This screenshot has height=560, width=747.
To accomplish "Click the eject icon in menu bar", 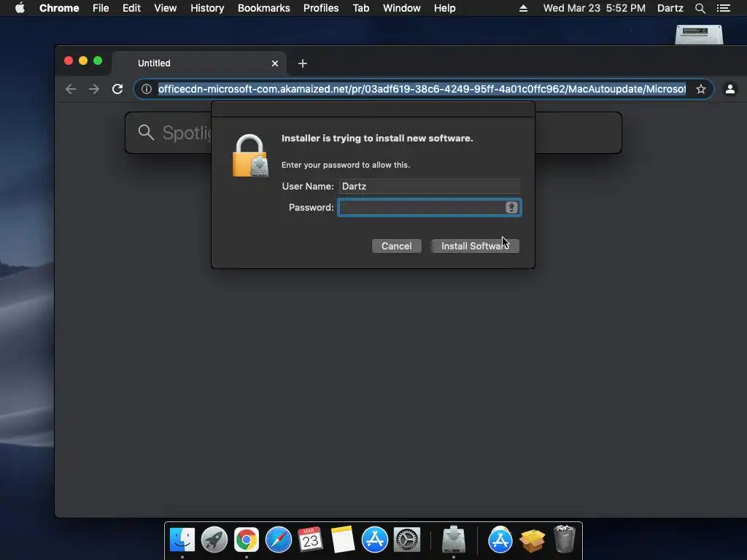I will coord(523,8).
